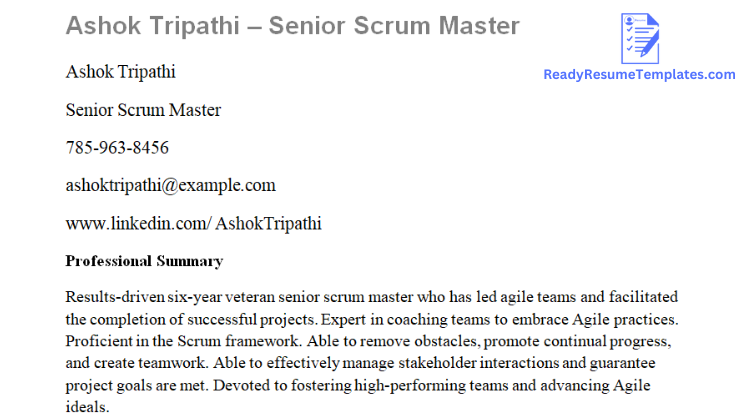This screenshot has height=418, width=756.
Task: Open the LinkedIn profile URL
Action: tap(193, 222)
